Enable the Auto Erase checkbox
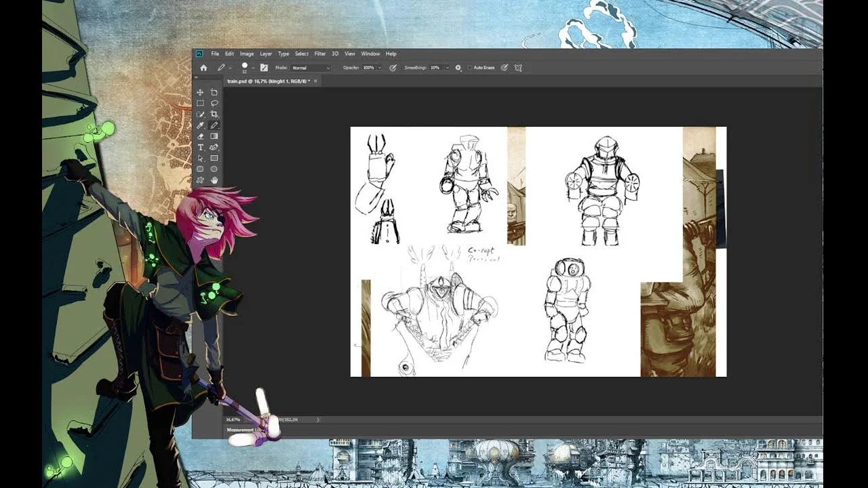This screenshot has height=488, width=868. pyautogui.click(x=470, y=68)
